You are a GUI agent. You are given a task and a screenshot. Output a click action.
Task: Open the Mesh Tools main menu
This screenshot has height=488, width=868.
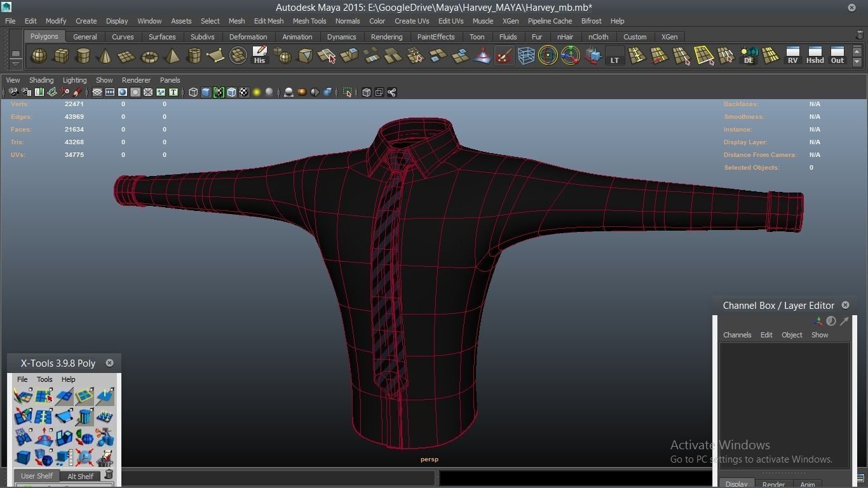point(309,21)
